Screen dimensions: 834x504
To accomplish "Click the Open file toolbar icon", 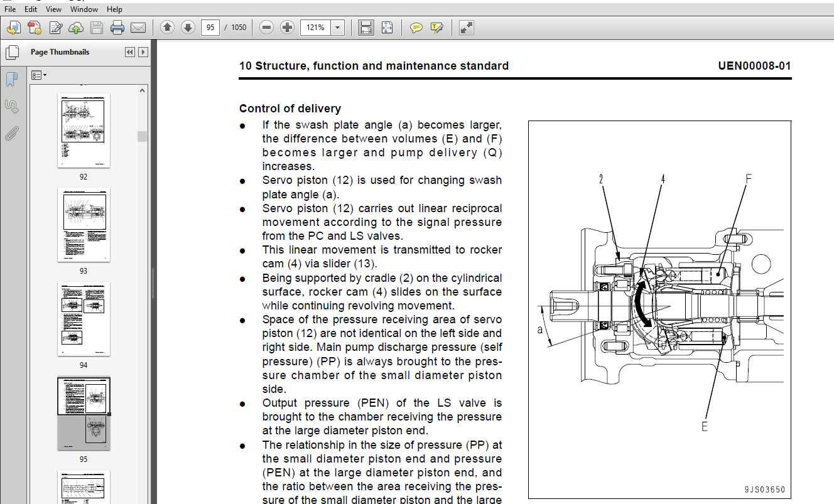I will [14, 28].
